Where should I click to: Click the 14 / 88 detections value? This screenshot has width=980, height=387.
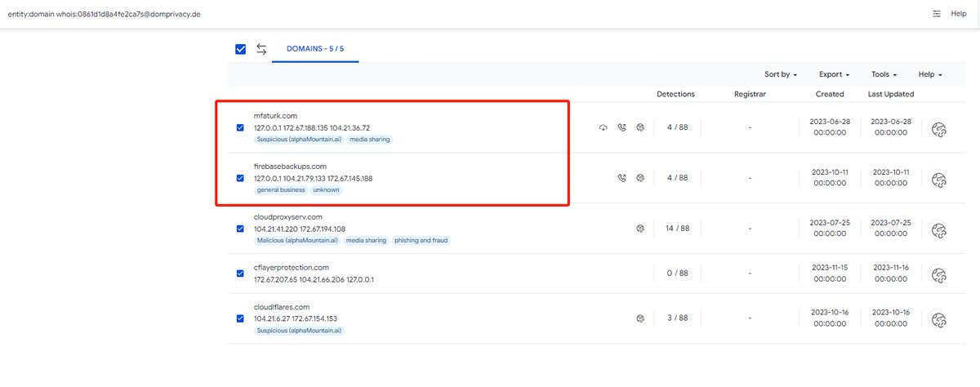pos(677,229)
